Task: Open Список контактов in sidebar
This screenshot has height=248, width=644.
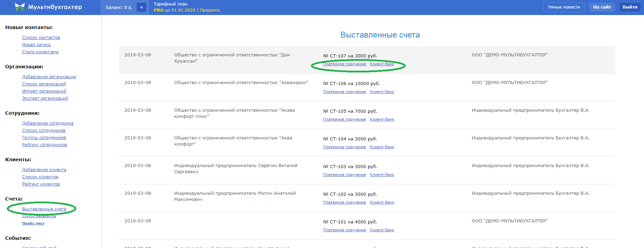Action: tap(41, 38)
